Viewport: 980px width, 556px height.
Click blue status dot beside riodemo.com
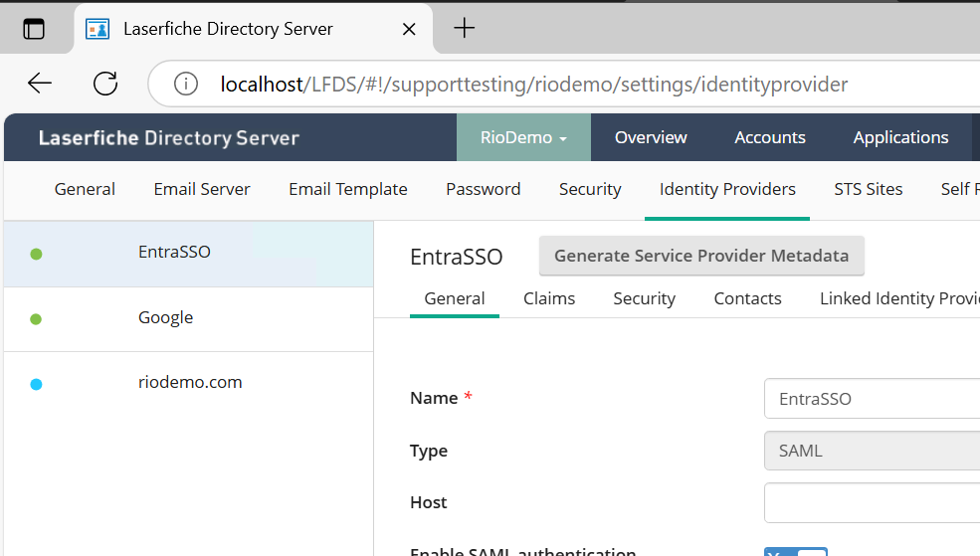[36, 384]
